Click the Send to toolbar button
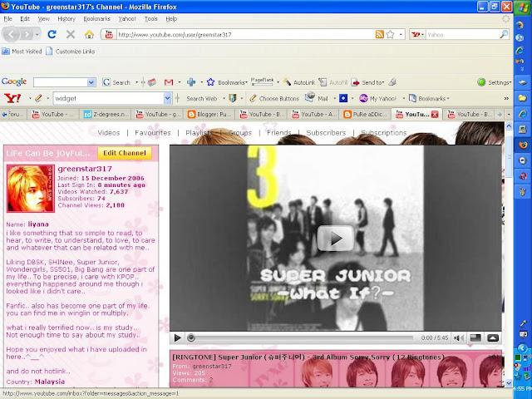The image size is (532, 399). pos(367,82)
